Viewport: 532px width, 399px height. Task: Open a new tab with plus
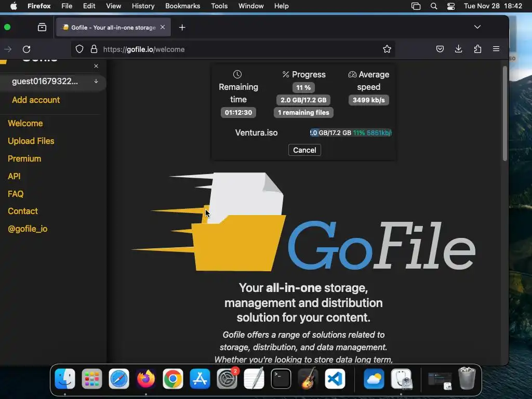182,27
